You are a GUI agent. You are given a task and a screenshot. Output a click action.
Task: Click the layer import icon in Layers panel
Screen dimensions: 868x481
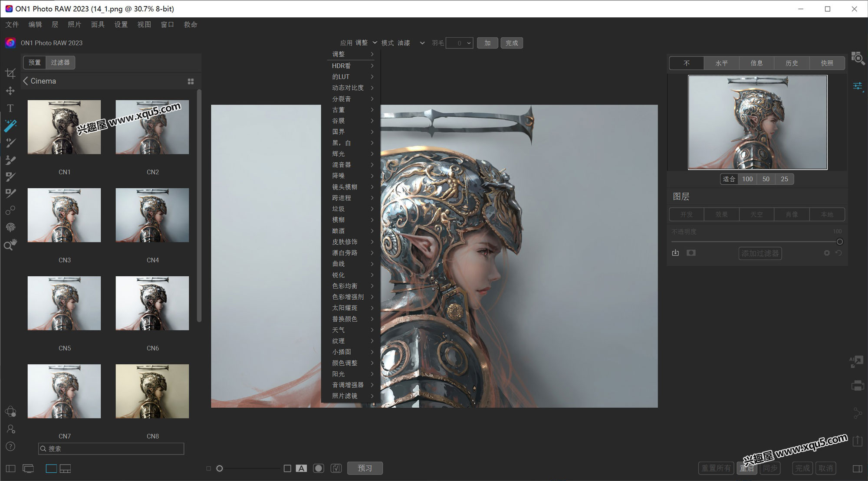click(x=675, y=252)
